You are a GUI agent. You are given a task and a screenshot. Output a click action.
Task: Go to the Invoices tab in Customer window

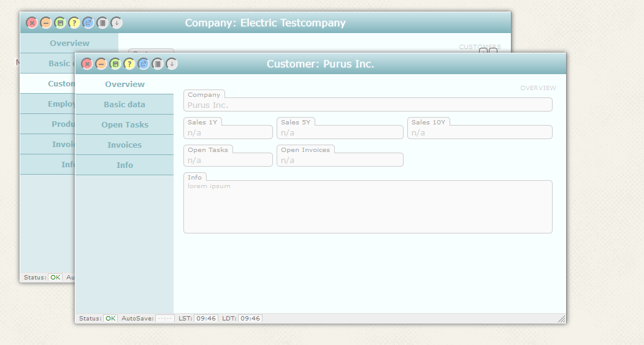(125, 145)
